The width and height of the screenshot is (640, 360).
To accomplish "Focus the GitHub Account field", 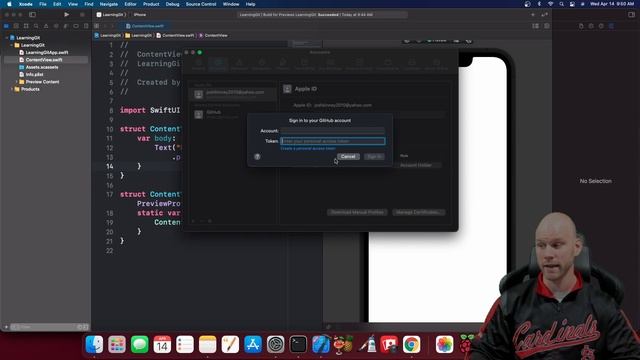I will 333,131.
